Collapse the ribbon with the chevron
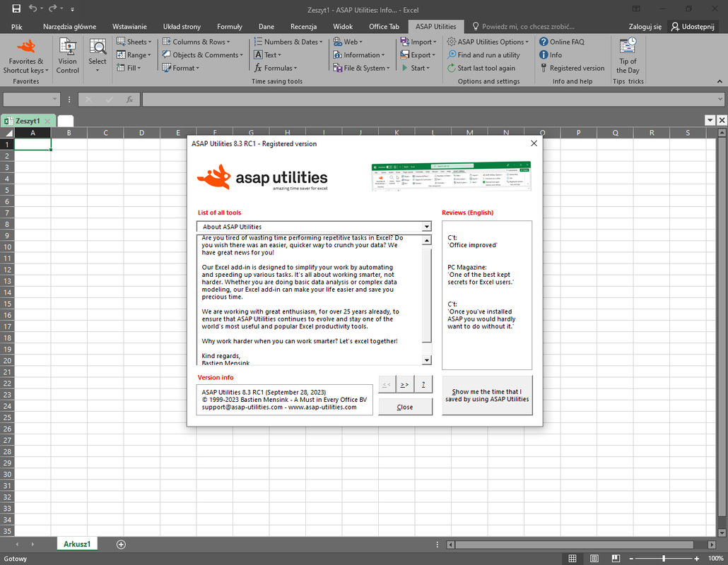 click(x=720, y=81)
